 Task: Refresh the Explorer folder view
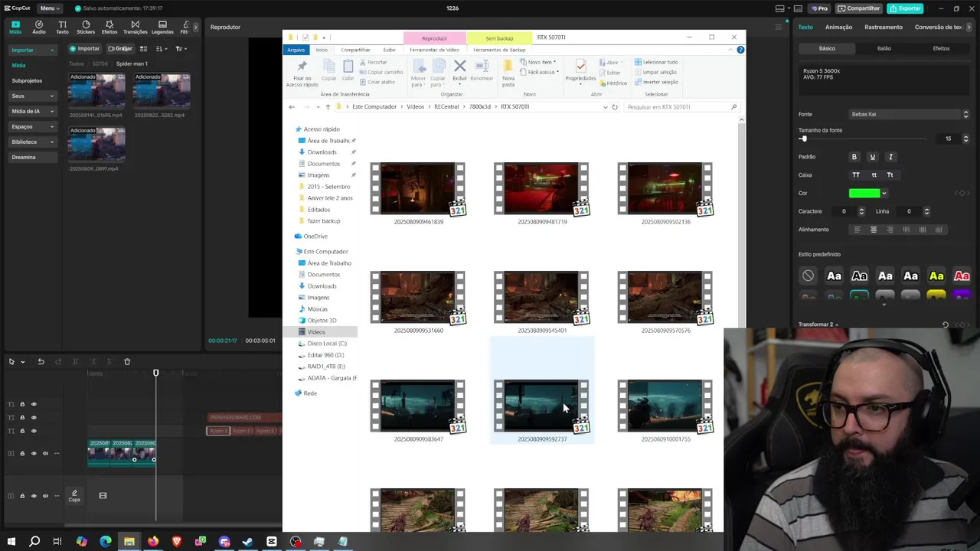(x=615, y=107)
